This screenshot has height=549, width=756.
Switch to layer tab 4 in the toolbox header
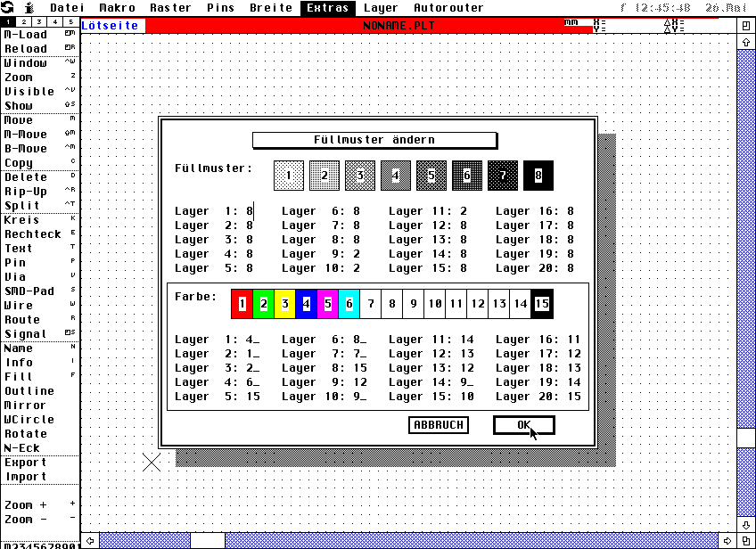(54, 21)
